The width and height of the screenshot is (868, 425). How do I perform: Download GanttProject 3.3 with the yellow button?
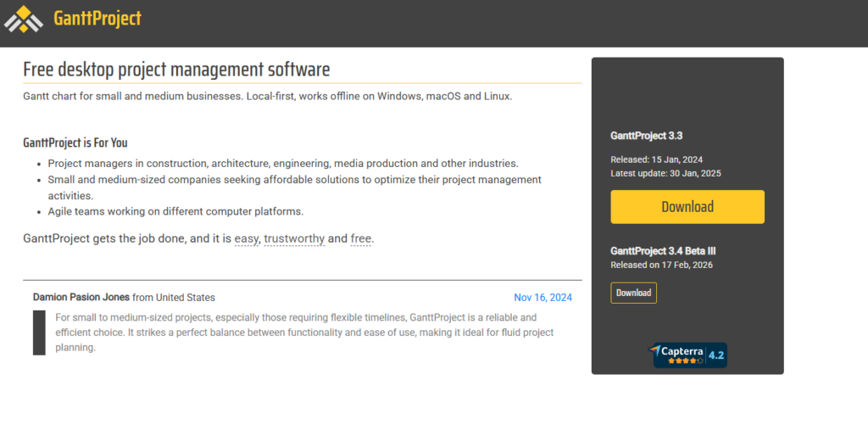click(x=687, y=207)
